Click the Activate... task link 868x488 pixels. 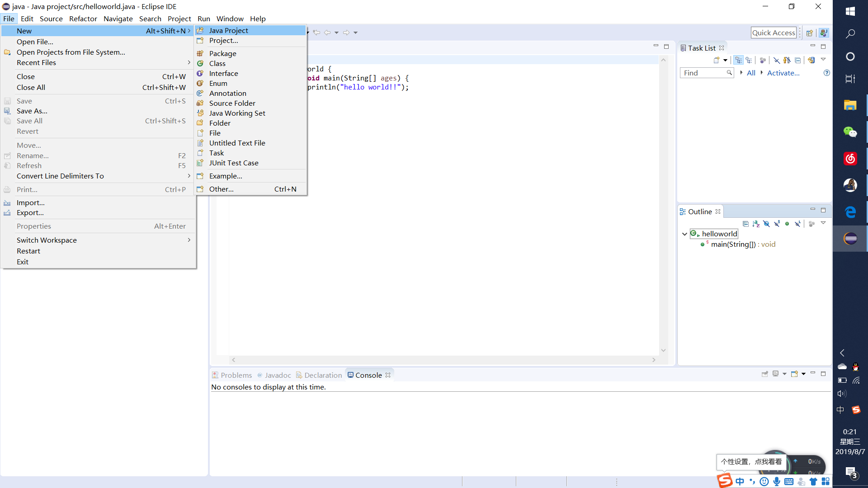coord(783,73)
